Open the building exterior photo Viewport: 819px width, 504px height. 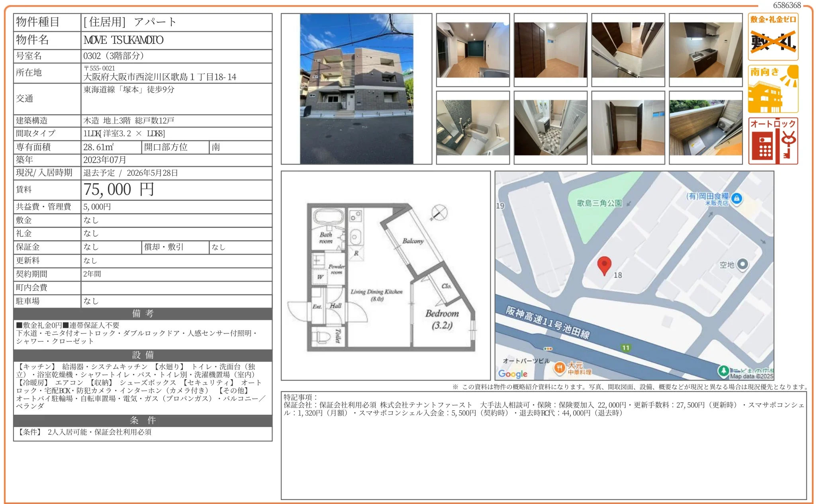point(356,89)
